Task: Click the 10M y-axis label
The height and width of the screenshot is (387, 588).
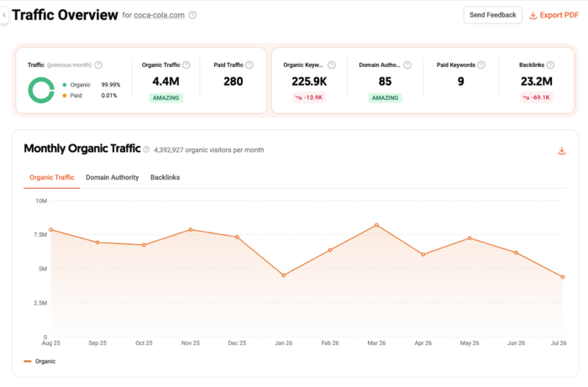Action: 41,201
